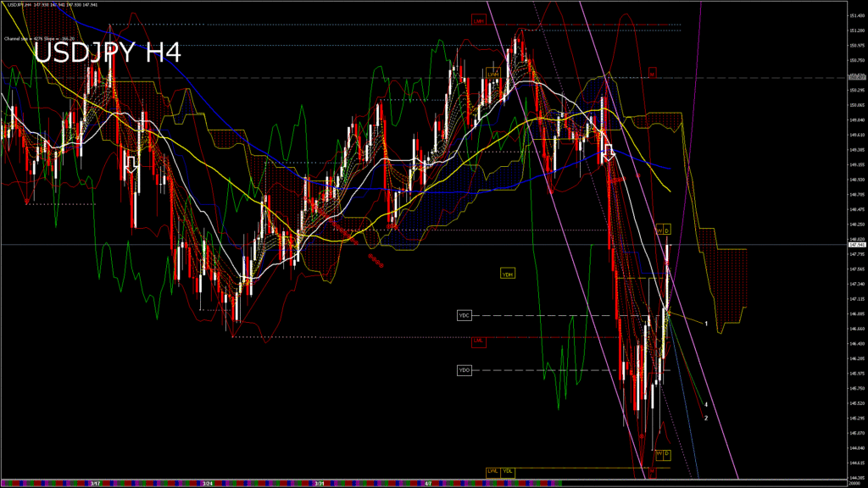
Task: Select the orange LWL label box
Action: [492, 472]
